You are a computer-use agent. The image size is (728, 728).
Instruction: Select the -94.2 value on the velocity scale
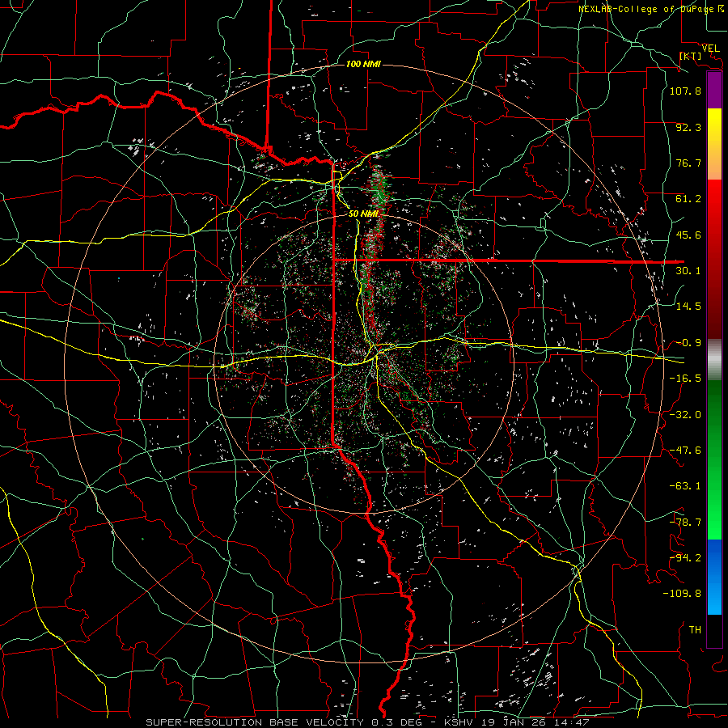[685, 558]
